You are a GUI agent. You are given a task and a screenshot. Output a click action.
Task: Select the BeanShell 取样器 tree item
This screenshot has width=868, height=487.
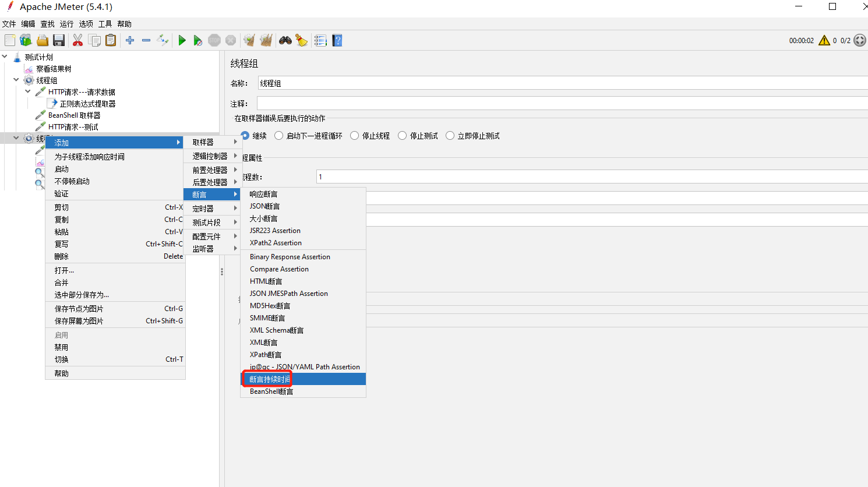tap(74, 115)
